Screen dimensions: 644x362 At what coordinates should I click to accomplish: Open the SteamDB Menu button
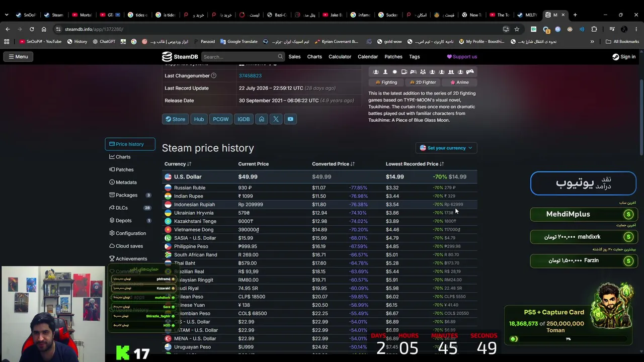tap(18, 57)
